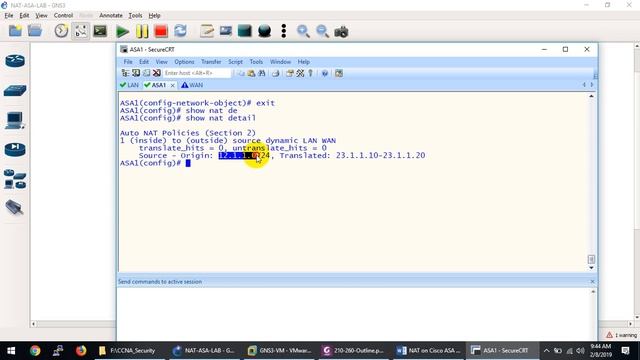Open Firefox from the taskbar
This screenshot has width=640, height=360.
click(81, 351)
